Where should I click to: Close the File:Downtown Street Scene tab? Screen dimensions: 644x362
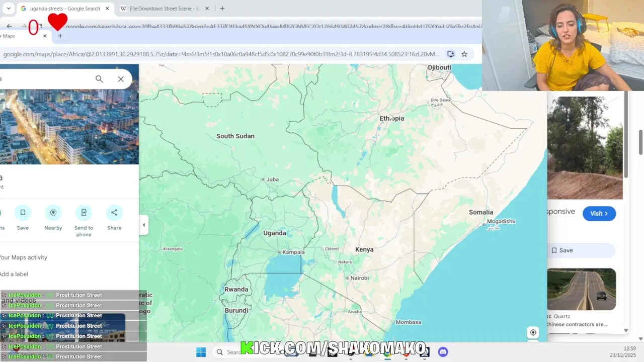[x=208, y=9]
